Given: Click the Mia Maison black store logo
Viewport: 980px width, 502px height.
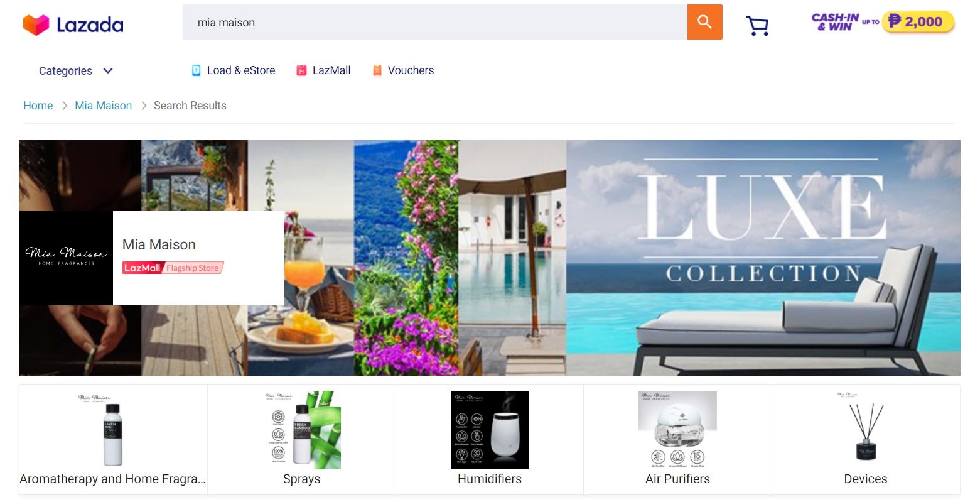Looking at the screenshot, I should [x=66, y=258].
